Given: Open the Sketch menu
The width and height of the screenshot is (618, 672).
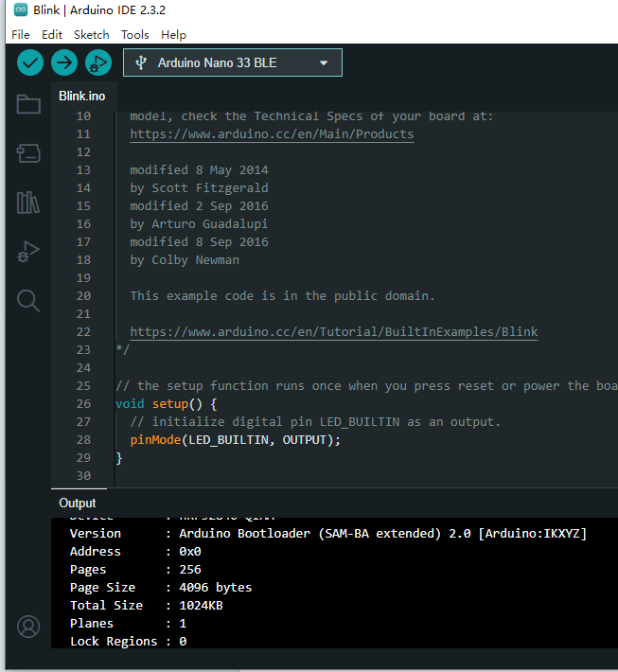Looking at the screenshot, I should (x=92, y=34).
